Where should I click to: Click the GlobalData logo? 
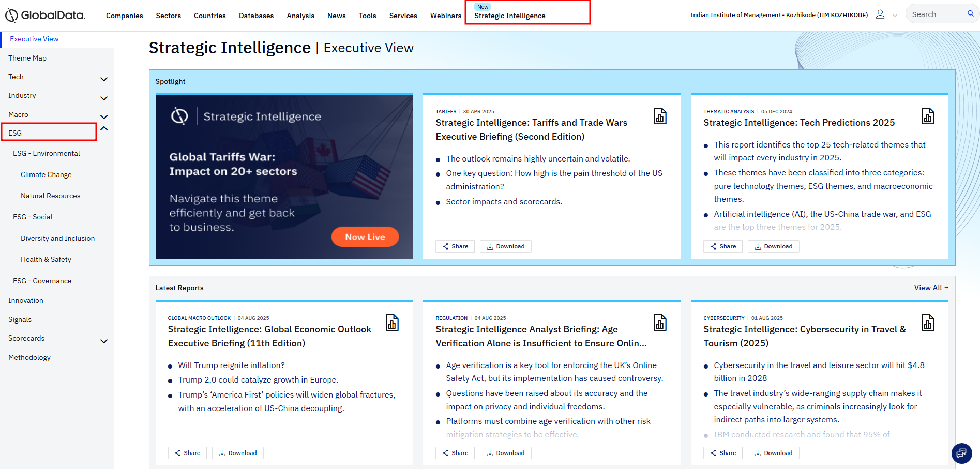pos(46,16)
